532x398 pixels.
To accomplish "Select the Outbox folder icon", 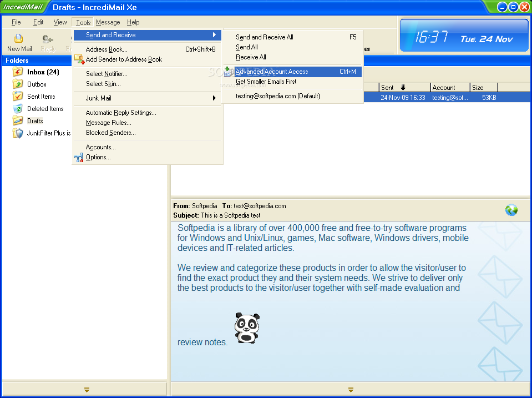I will click(x=18, y=84).
